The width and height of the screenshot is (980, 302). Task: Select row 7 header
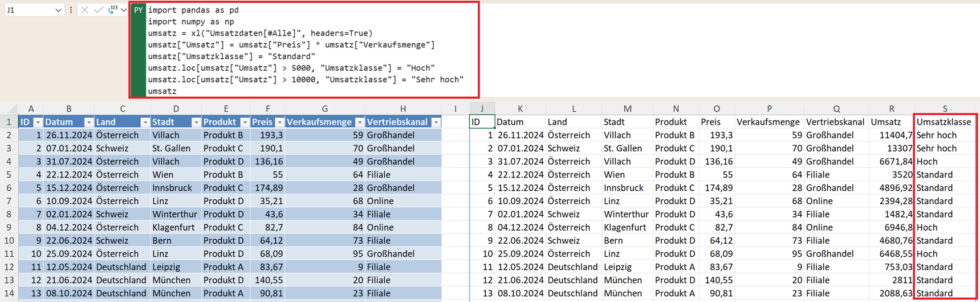pos(9,201)
